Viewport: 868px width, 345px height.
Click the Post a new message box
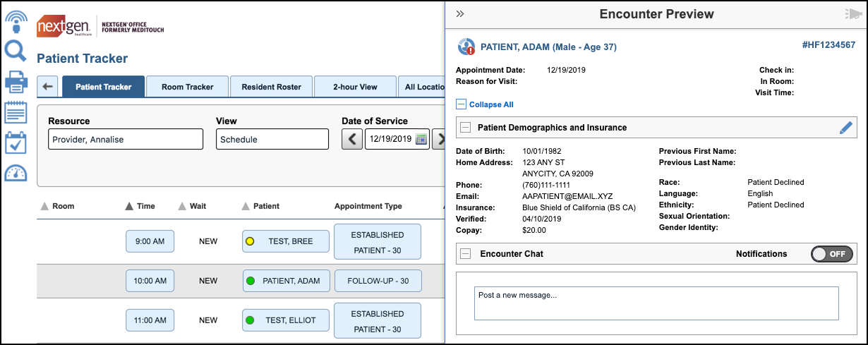click(x=656, y=303)
